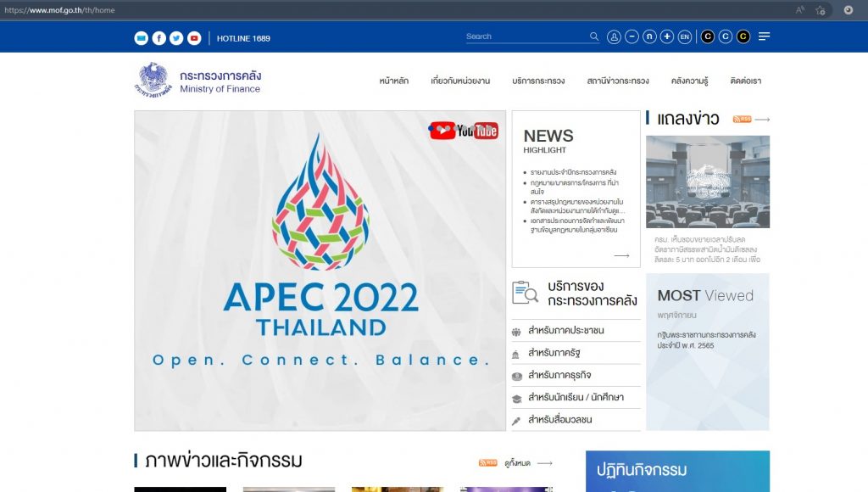Screen dimensions: 868x492
Task: Open the บริการกระทรวง menu item
Action: point(538,81)
